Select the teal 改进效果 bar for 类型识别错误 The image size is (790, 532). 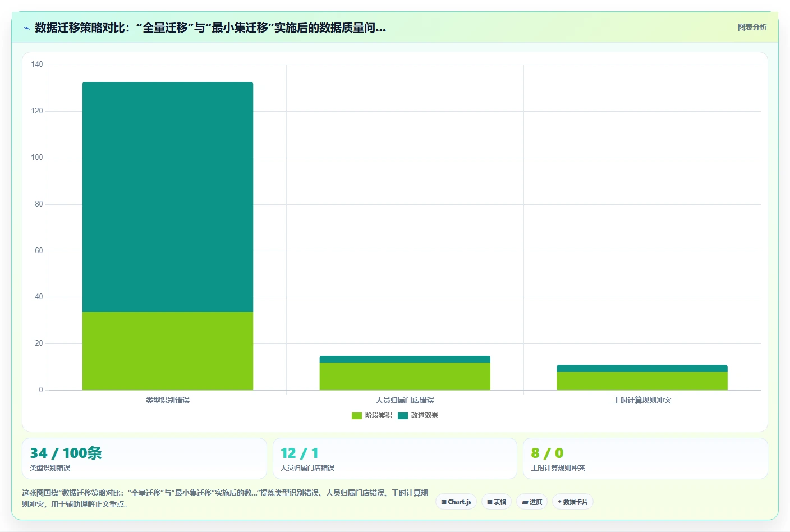pos(168,197)
